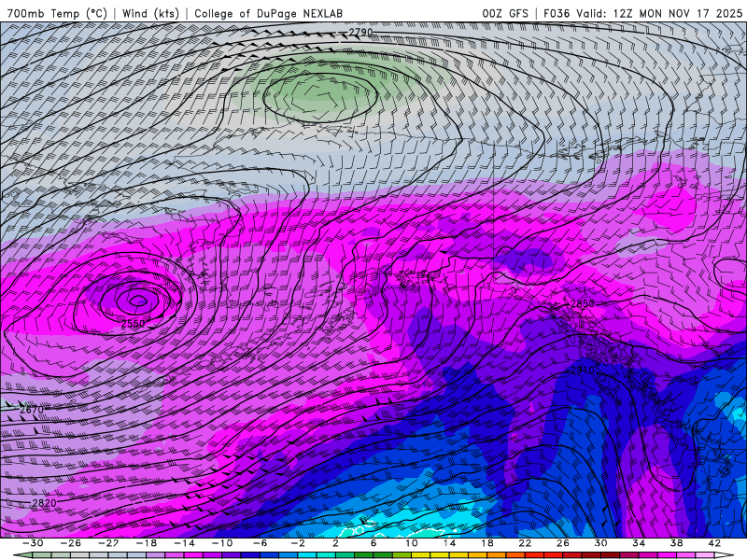Click the -30 colorbar scale value
The image size is (747, 560).
click(33, 543)
